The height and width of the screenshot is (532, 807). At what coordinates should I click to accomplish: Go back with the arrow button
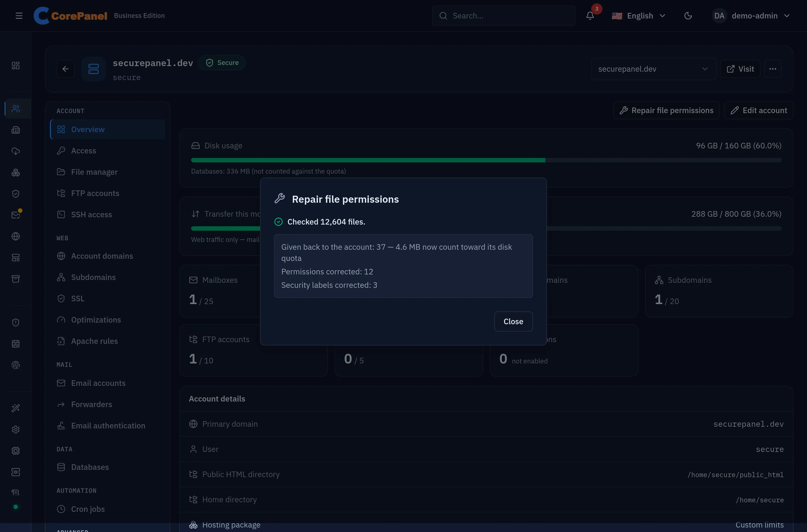point(66,69)
